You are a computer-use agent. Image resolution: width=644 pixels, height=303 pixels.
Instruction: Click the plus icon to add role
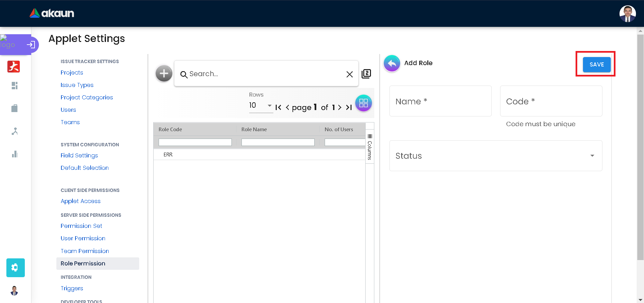164,73
